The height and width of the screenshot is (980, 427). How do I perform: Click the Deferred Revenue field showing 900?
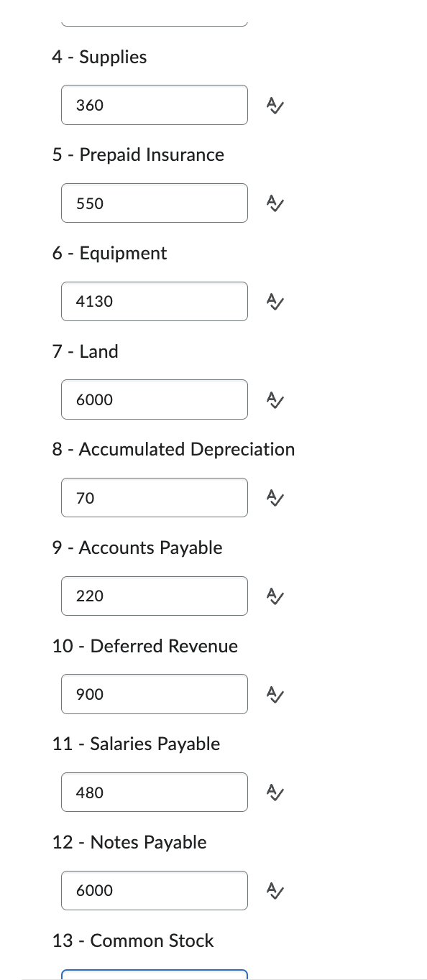pyautogui.click(x=154, y=694)
